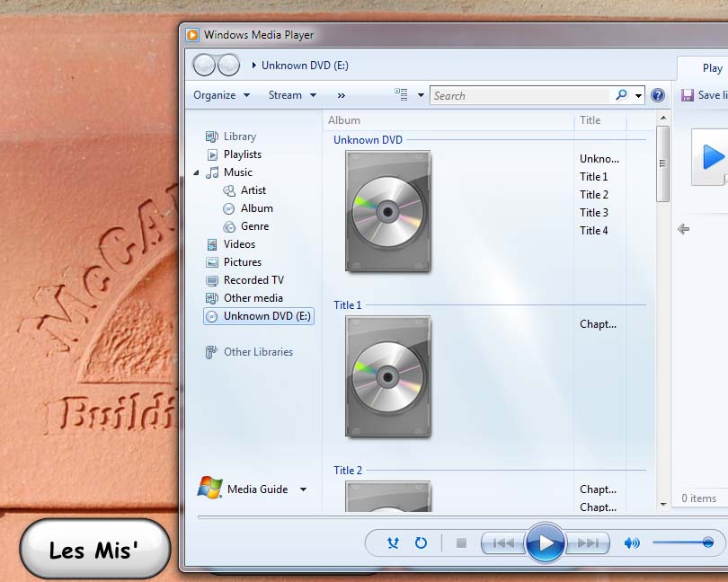Click the left arrow icon in list pane
The height and width of the screenshot is (582, 728).
coord(683,229)
